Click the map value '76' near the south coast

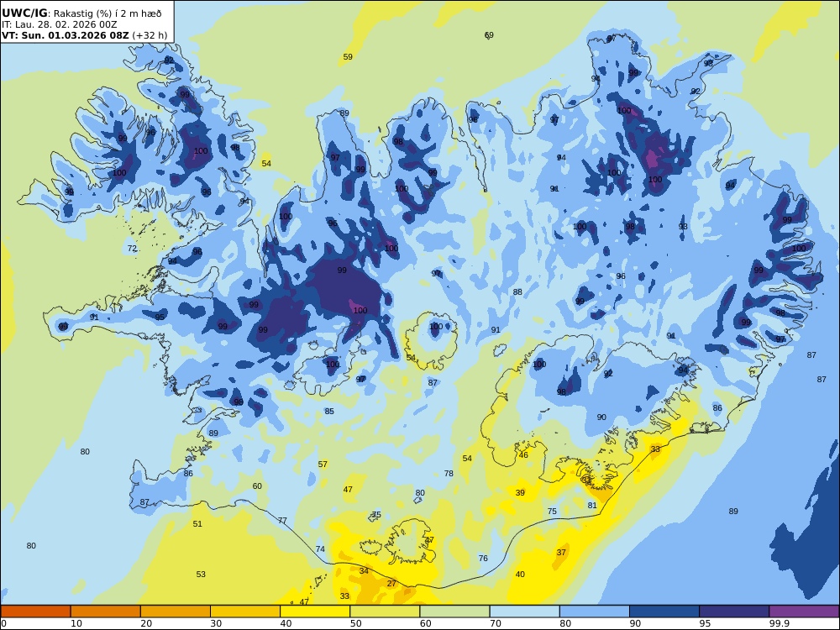[483, 559]
